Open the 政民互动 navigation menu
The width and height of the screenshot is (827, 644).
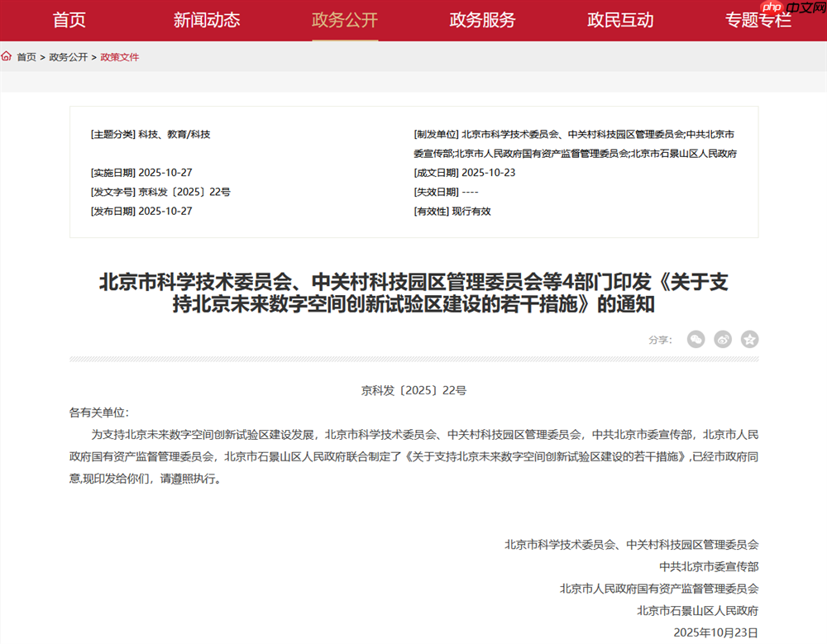(619, 20)
